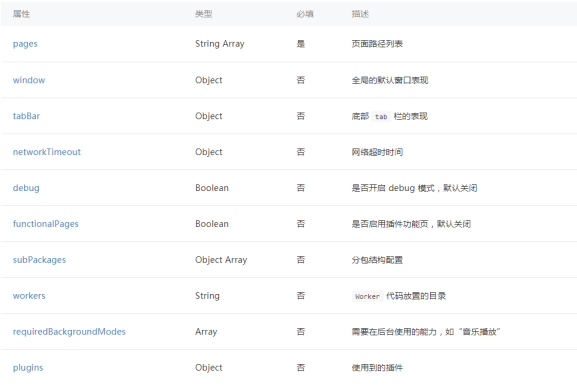Click the '描述' column header

360,14
